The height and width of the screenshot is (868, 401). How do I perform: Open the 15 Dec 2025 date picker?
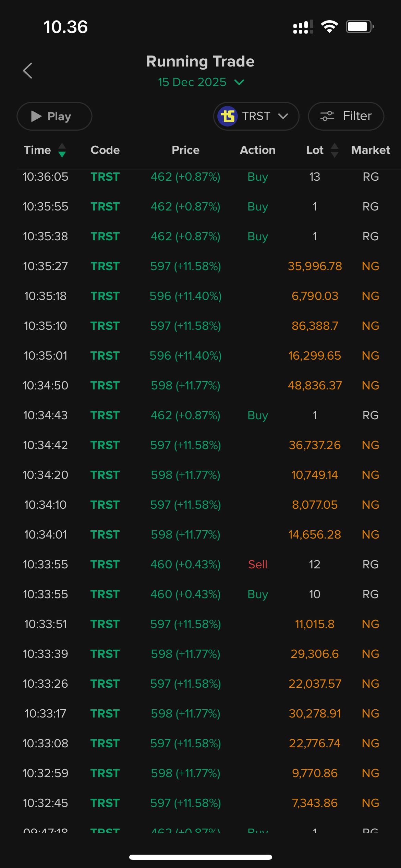tap(192, 82)
